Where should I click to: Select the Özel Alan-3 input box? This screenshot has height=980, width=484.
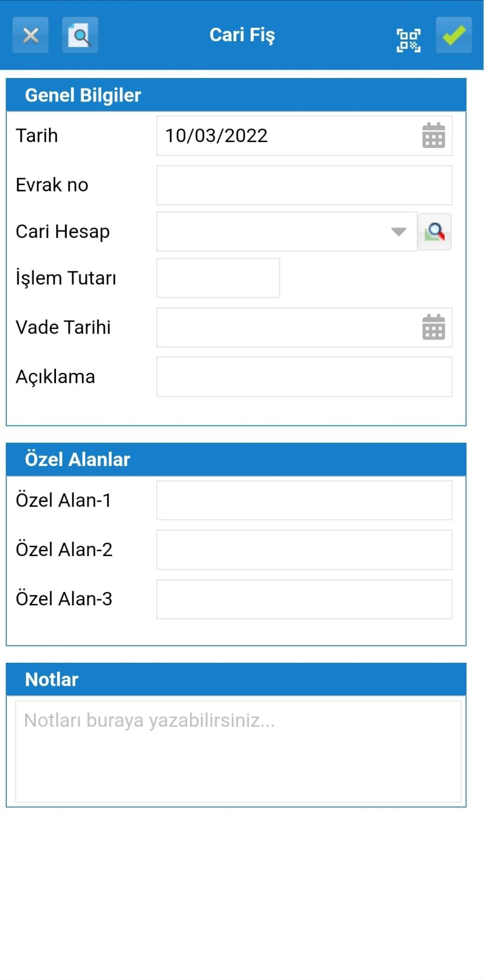coord(304,599)
